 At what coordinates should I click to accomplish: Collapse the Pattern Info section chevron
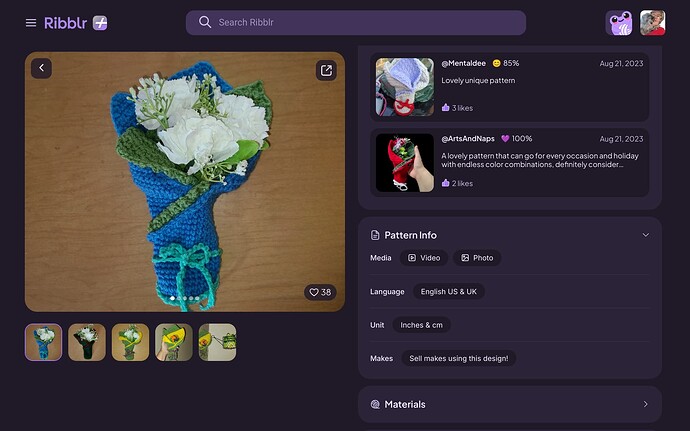[x=646, y=235]
